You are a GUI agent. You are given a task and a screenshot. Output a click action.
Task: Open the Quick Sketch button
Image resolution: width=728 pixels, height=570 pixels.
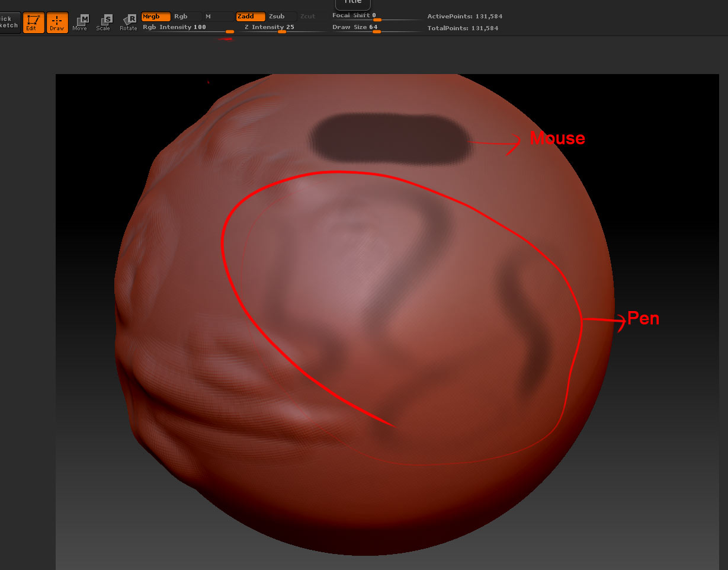[10, 23]
